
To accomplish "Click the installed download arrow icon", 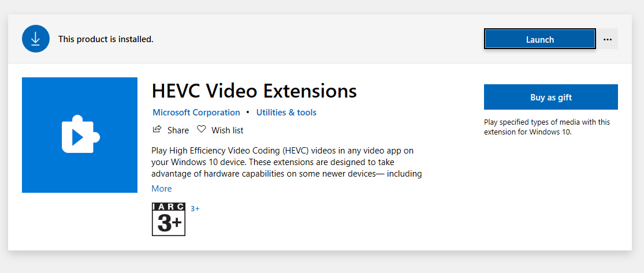I will point(36,39).
